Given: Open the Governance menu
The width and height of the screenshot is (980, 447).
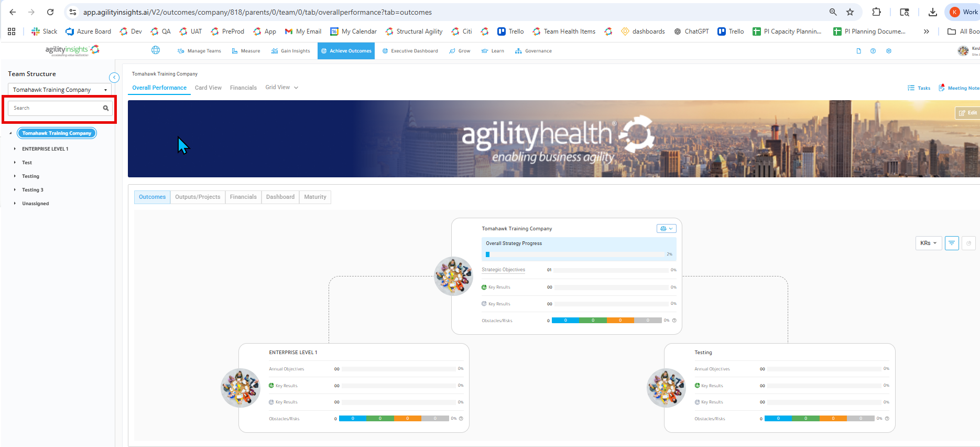Looking at the screenshot, I should click(x=533, y=51).
